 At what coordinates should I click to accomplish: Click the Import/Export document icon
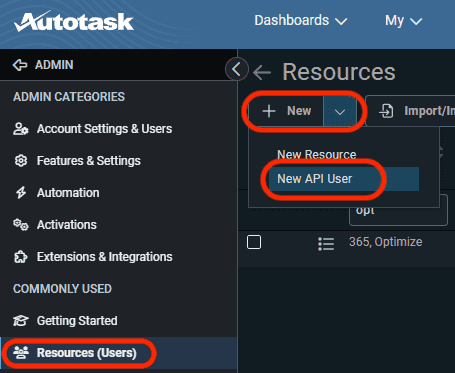point(386,111)
